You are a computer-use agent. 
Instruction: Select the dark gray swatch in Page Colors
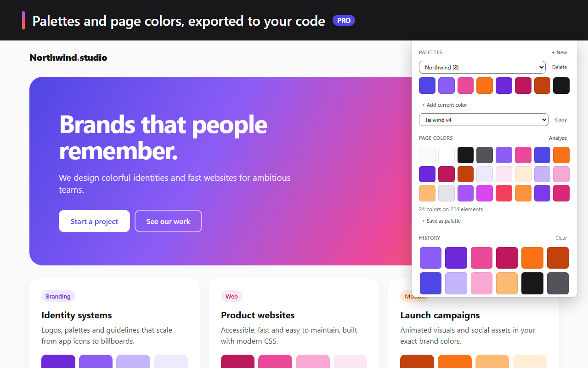[x=485, y=155]
